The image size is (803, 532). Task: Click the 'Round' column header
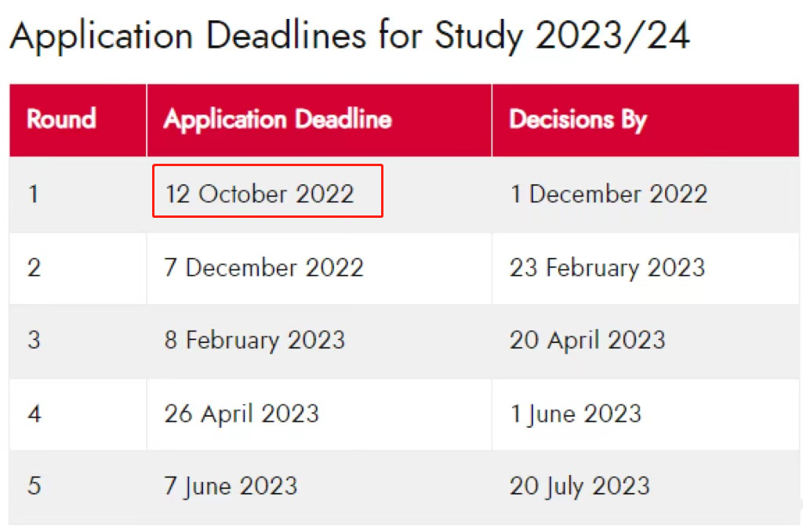pyautogui.click(x=61, y=119)
